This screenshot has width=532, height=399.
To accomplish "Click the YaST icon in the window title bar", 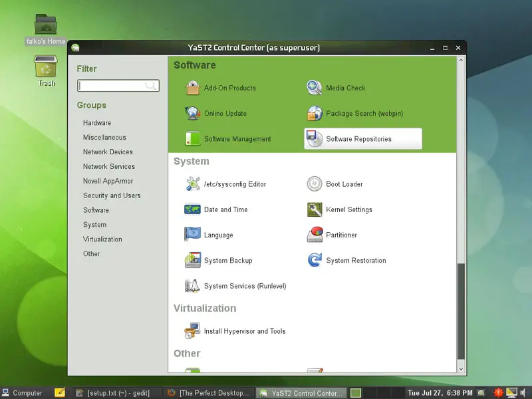I will pyautogui.click(x=75, y=48).
